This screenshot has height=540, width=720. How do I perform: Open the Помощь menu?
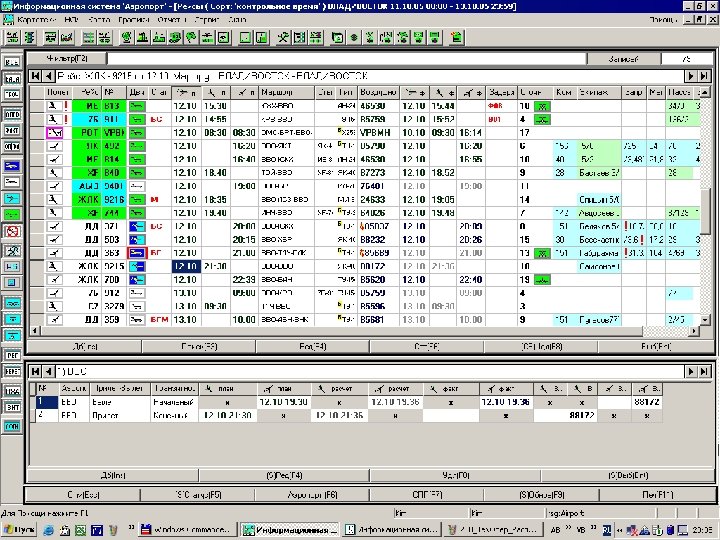click(x=664, y=20)
